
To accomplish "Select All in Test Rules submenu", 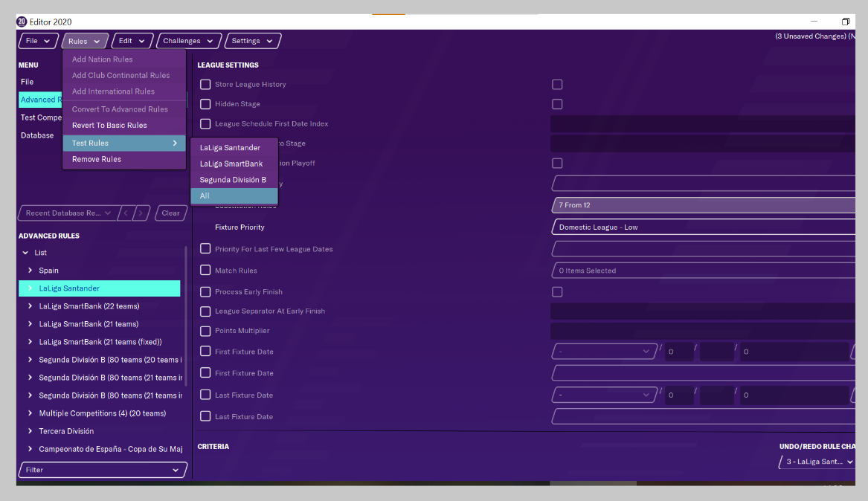I will pos(234,196).
